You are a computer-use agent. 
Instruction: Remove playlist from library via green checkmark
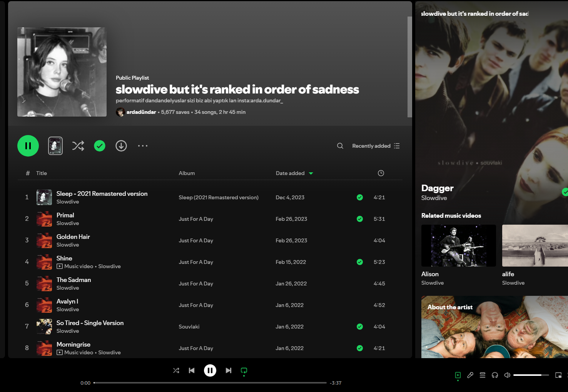[100, 146]
